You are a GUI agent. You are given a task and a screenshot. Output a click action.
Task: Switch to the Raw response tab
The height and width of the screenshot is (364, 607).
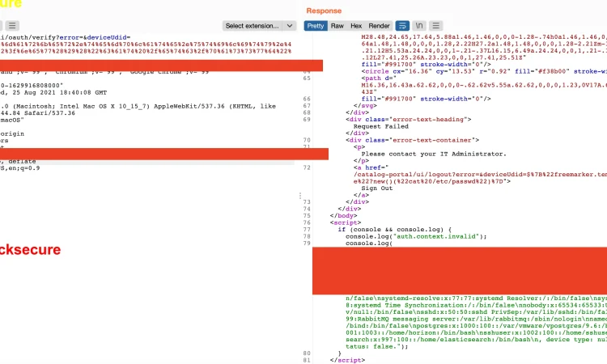click(x=337, y=26)
